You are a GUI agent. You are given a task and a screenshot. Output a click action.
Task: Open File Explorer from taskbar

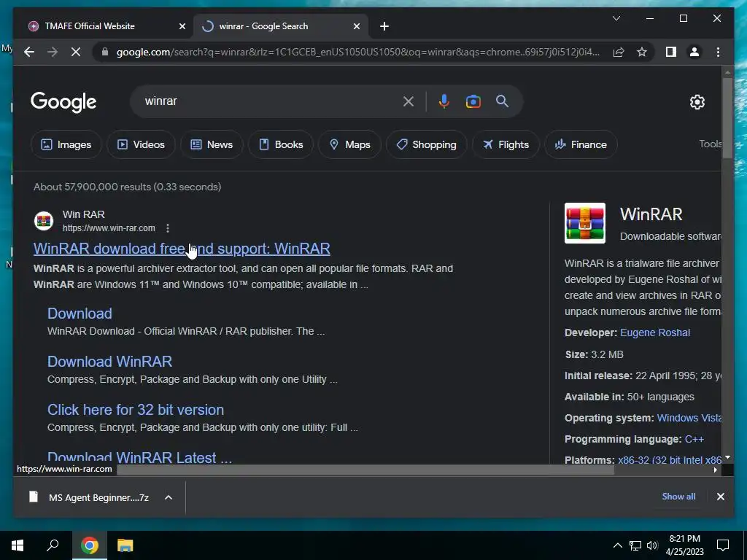(125, 545)
